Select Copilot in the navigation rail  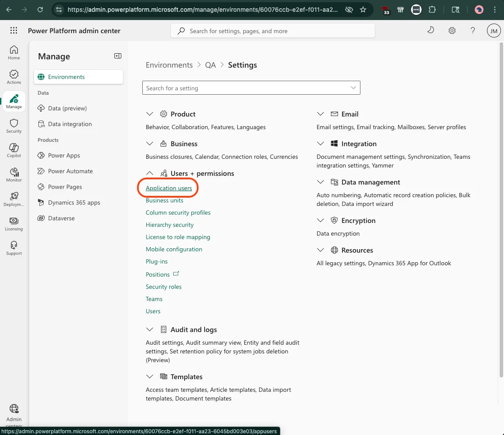pos(14,150)
